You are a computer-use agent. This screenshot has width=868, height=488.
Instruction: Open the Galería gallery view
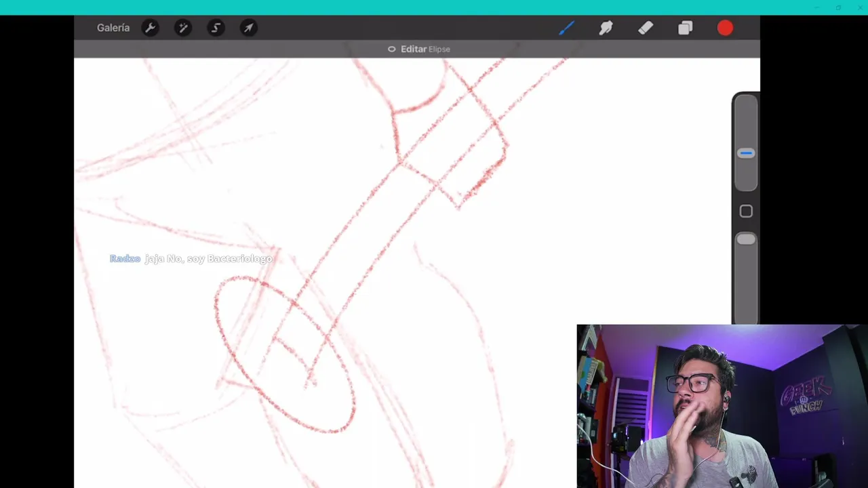(x=113, y=28)
